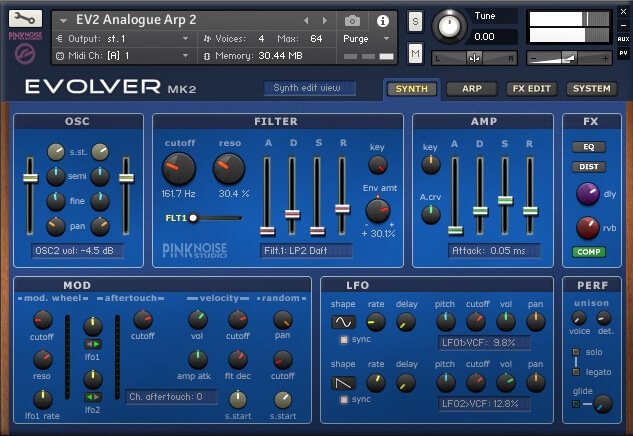633x436 pixels.
Task: Click the camera snapshot icon
Action: coord(352,21)
